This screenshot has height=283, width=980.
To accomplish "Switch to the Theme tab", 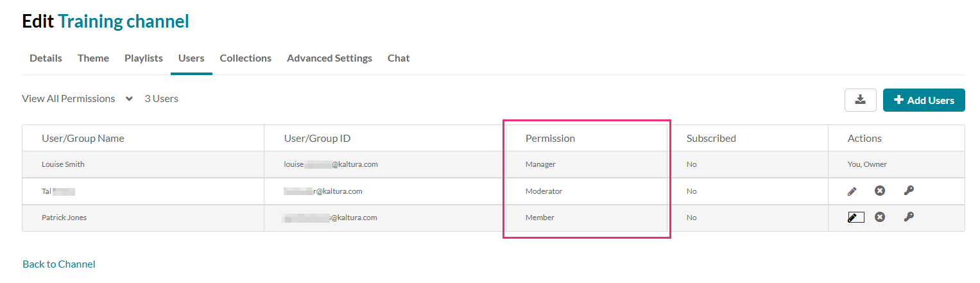I will tap(93, 58).
